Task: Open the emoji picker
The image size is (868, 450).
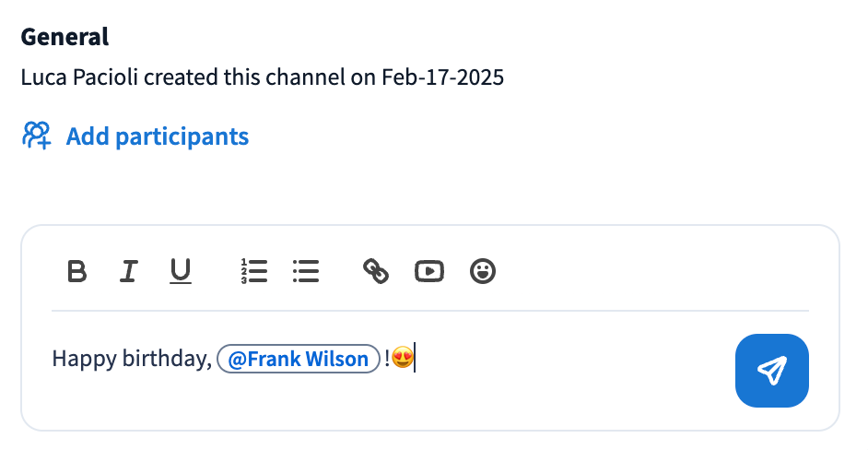Action: (483, 271)
